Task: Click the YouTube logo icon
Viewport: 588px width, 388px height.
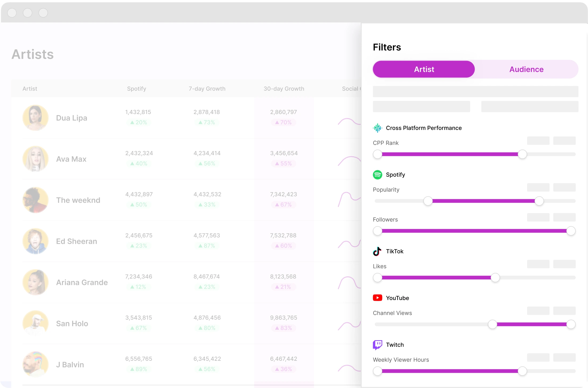Action: coord(377,298)
